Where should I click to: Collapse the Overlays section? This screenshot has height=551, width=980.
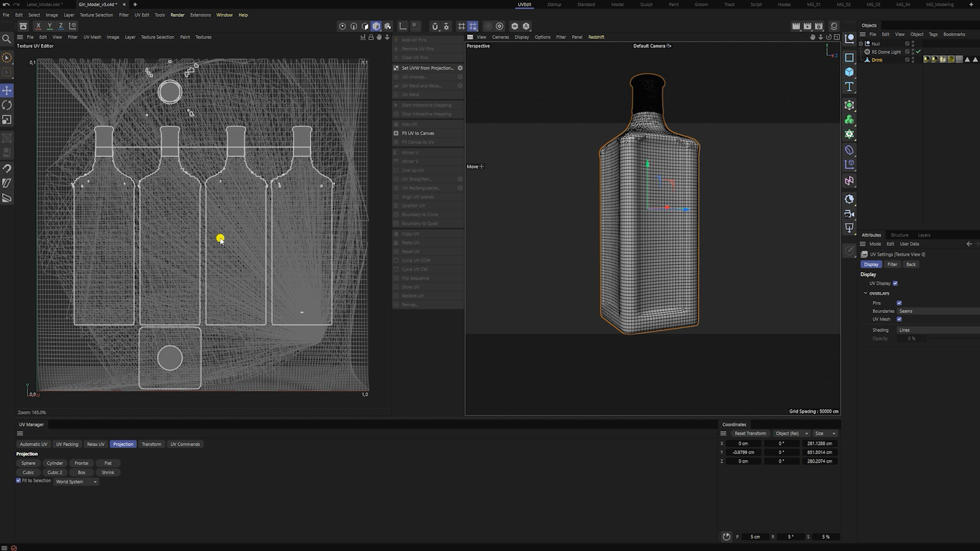(866, 293)
